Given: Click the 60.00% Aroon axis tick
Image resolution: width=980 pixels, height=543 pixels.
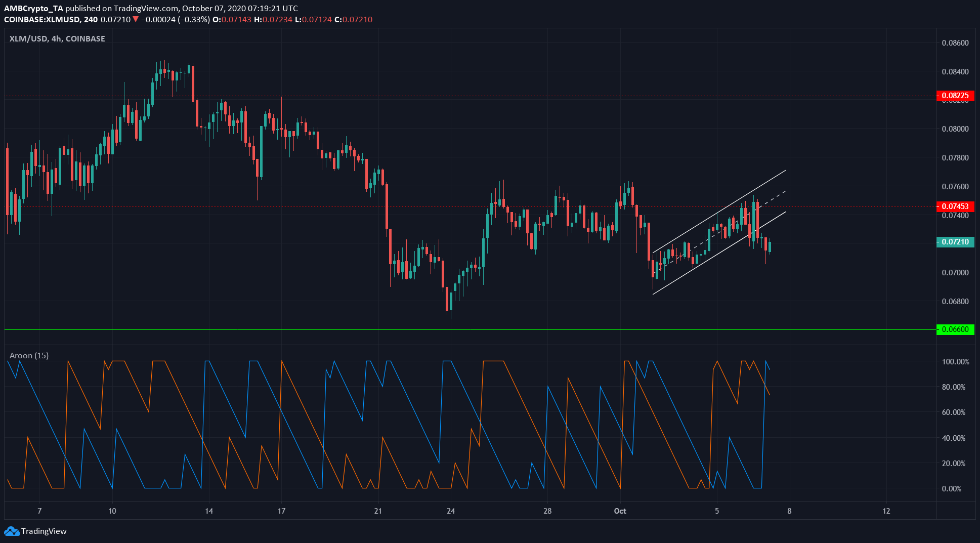Looking at the screenshot, I should 954,412.
